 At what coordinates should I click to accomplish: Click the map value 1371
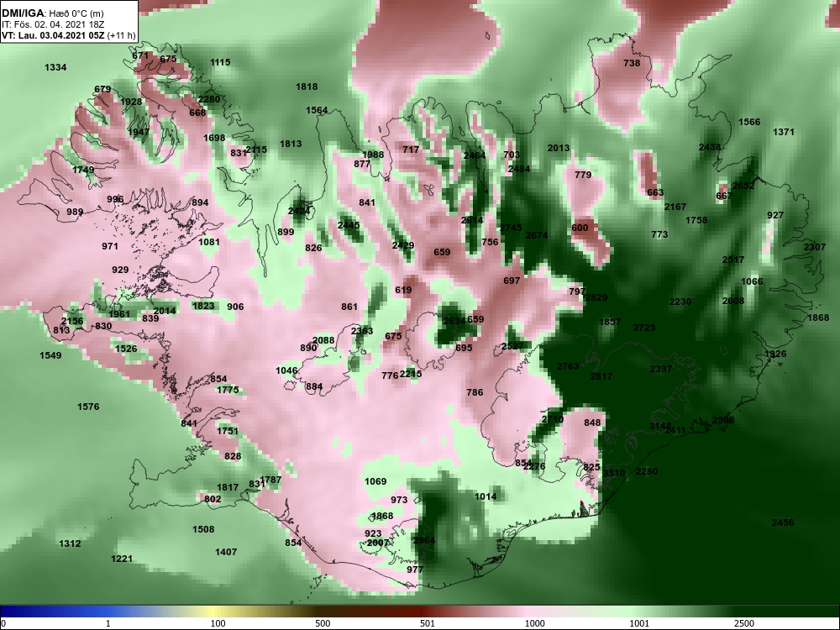pyautogui.click(x=784, y=133)
